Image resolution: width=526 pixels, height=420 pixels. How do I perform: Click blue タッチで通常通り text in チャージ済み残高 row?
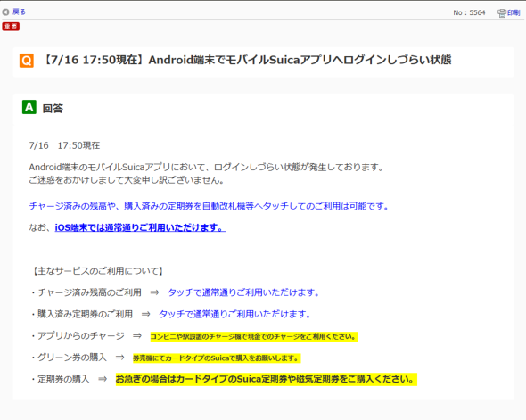click(243, 292)
